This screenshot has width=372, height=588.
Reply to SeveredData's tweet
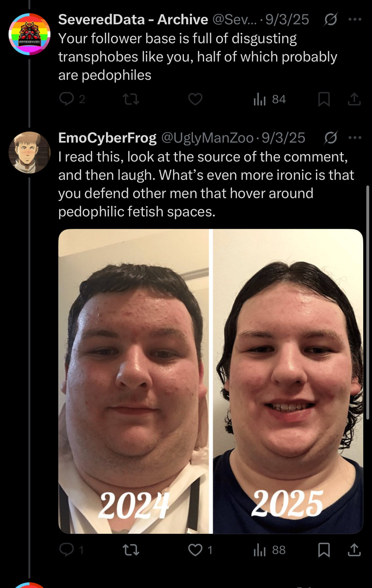[x=67, y=99]
